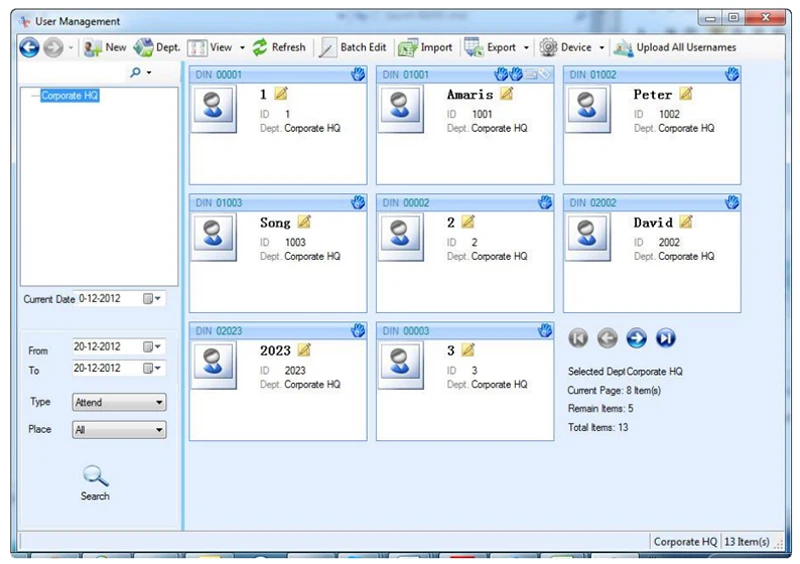
Task: Open the From date calendar dropdown
Action: click(152, 347)
